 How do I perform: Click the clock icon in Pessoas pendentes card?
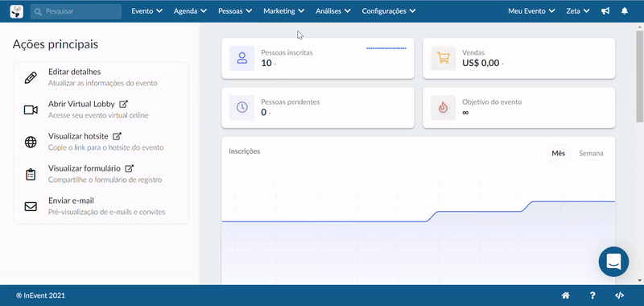242,107
